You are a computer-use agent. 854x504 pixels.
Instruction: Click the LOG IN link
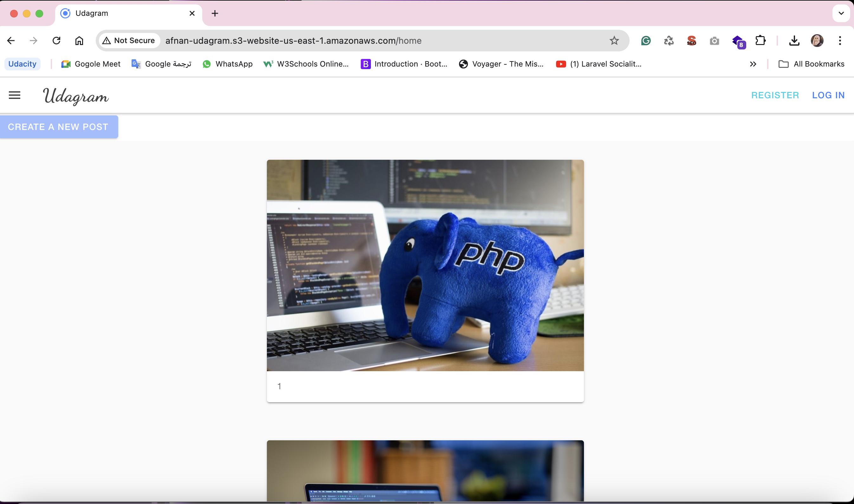(x=828, y=95)
